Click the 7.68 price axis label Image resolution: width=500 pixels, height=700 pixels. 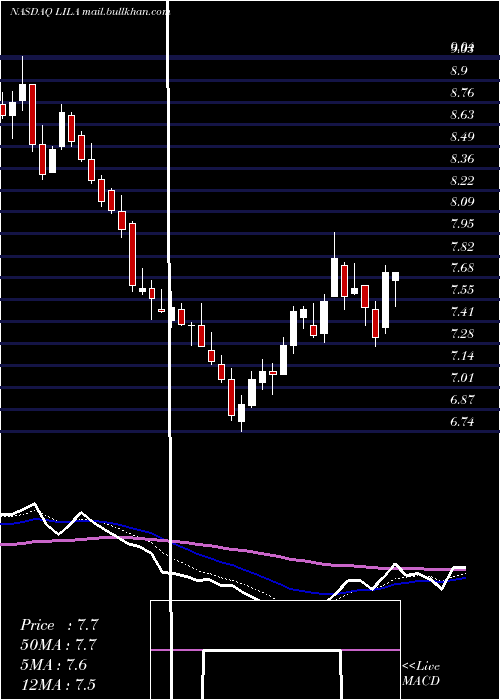(x=462, y=268)
